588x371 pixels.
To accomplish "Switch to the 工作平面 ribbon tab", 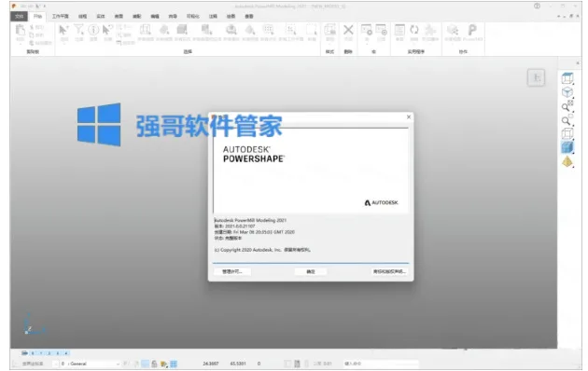I will click(x=60, y=16).
